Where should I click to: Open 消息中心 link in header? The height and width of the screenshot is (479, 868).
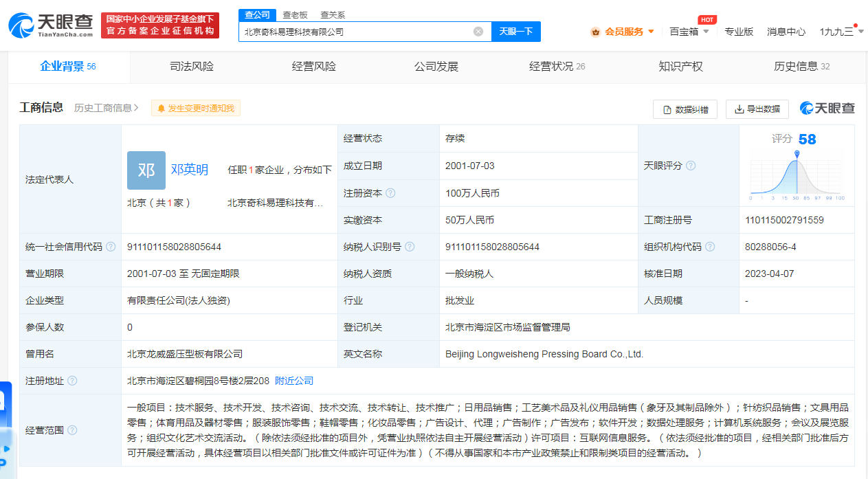point(786,32)
